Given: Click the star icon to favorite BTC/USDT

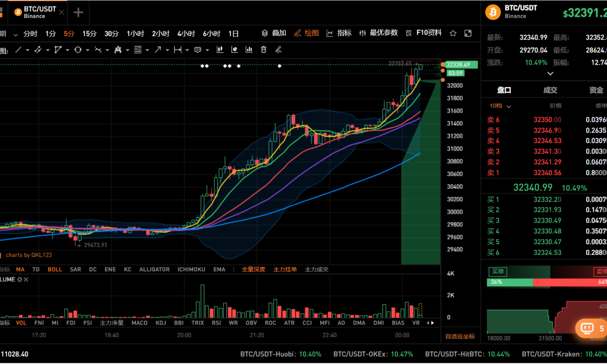Looking at the screenshot, I should 453,33.
